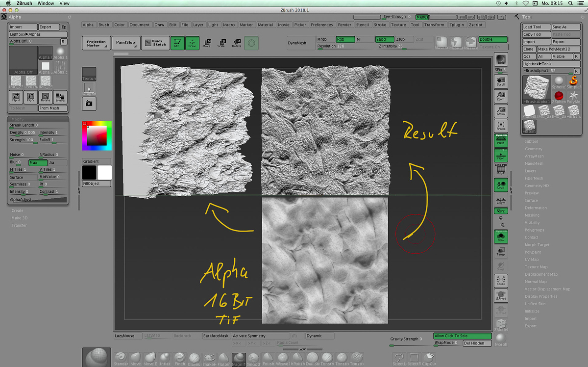Screen dimensions: 588x367
Task: Toggle Local symmetry mode
Action: point(501,185)
